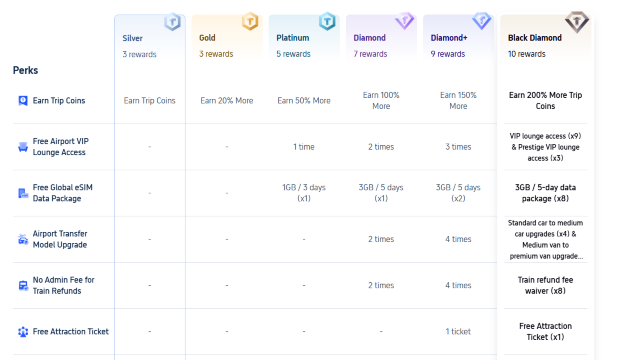Click Diamond+ '4 times' Train Refunds cell

pos(458,286)
